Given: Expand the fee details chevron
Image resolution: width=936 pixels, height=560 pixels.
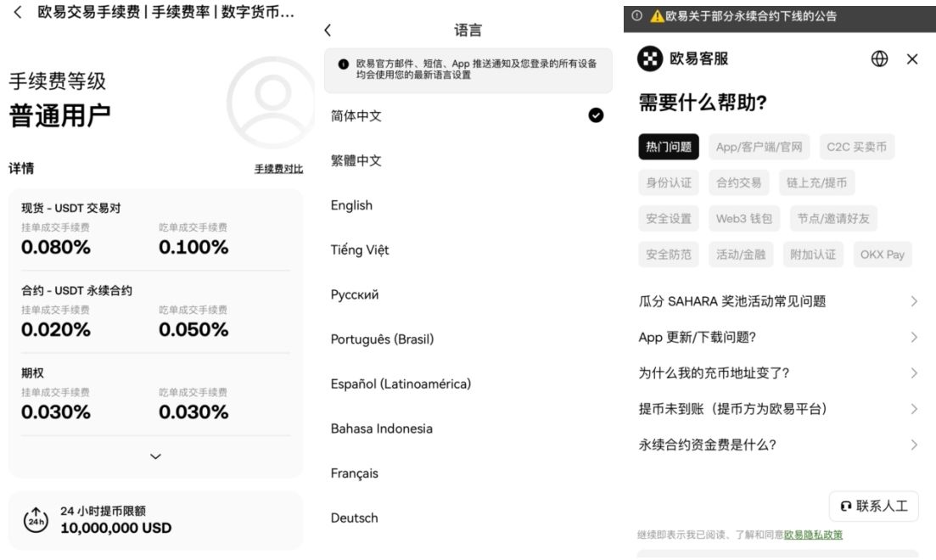Looking at the screenshot, I should tap(154, 456).
